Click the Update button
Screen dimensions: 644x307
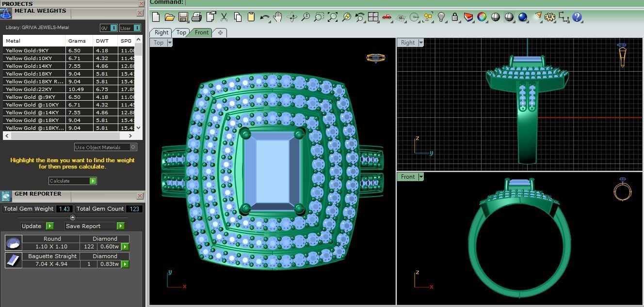point(37,226)
